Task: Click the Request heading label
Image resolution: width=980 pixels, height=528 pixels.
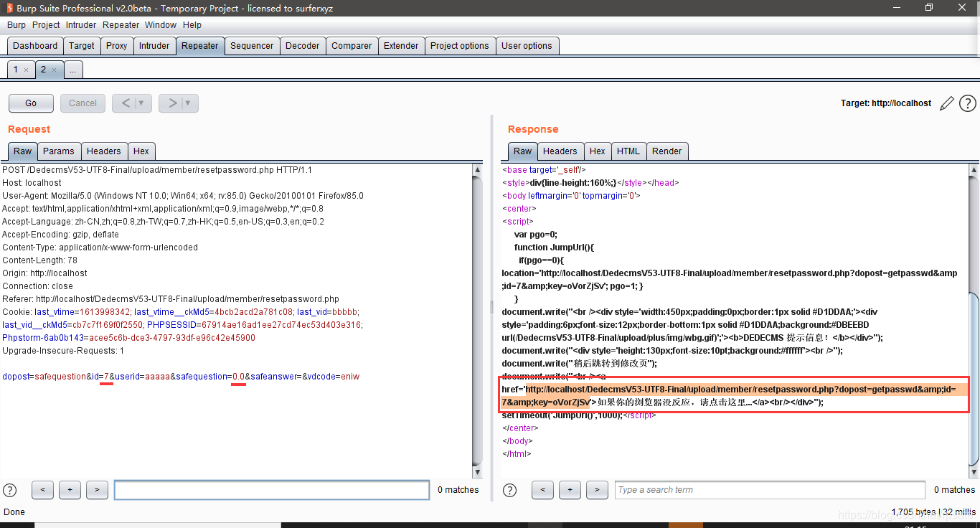Action: point(29,129)
